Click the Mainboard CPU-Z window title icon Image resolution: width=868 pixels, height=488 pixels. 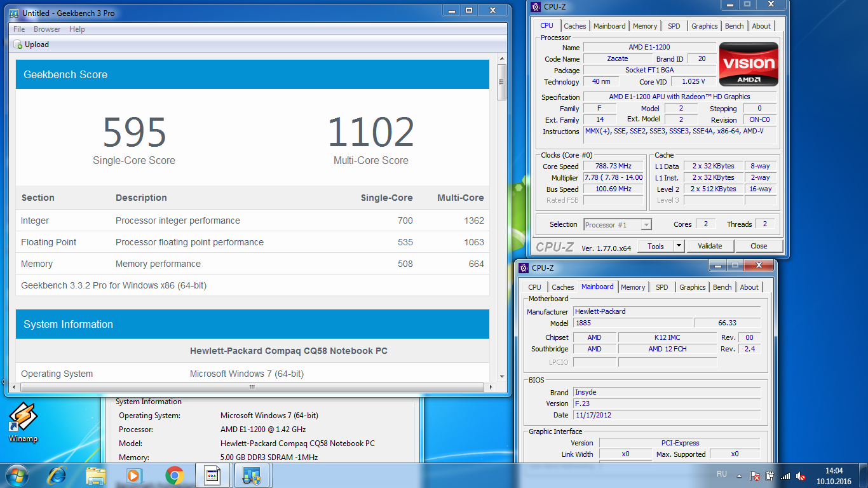coord(524,268)
